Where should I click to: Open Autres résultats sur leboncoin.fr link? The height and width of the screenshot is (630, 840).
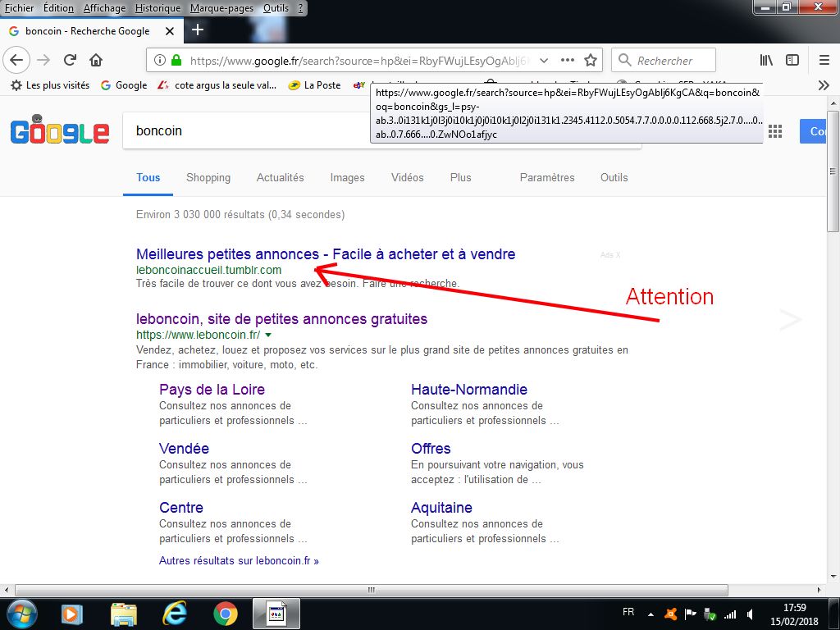[x=239, y=561]
